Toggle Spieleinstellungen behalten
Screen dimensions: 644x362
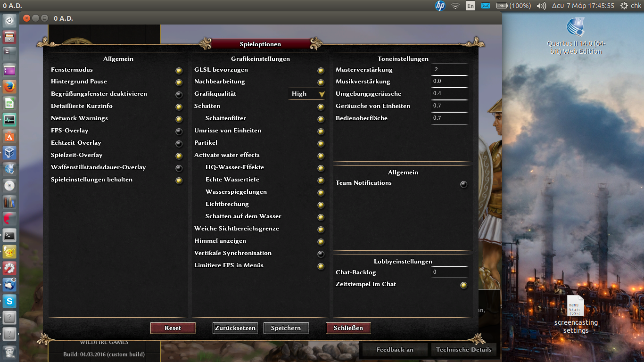tap(179, 181)
